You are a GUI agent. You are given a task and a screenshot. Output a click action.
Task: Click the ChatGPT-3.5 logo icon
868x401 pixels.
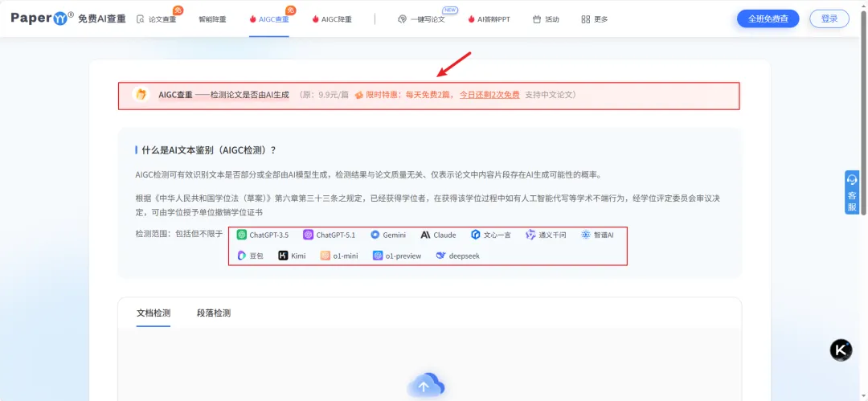pyautogui.click(x=241, y=235)
